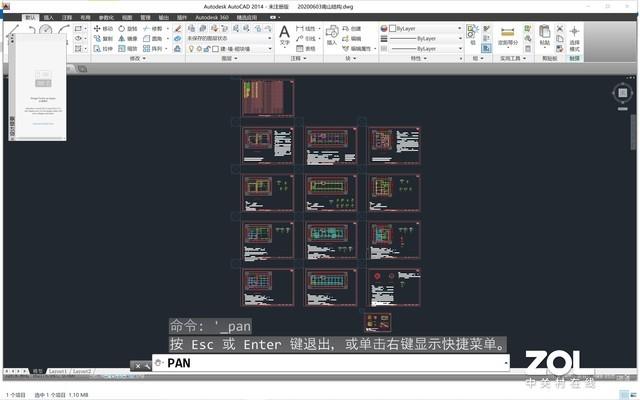Click the Measure (定距等分) ruler icon
The image size is (640, 400).
click(x=507, y=32)
